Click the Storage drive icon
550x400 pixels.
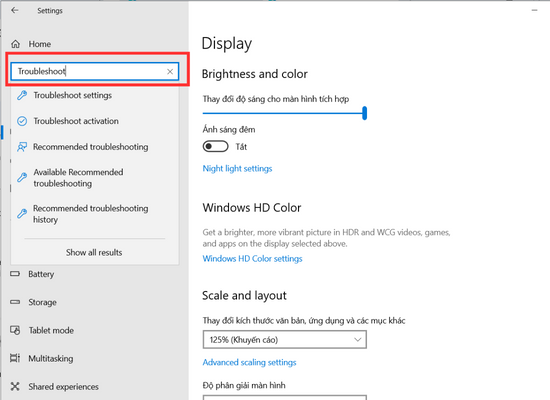pos(15,302)
